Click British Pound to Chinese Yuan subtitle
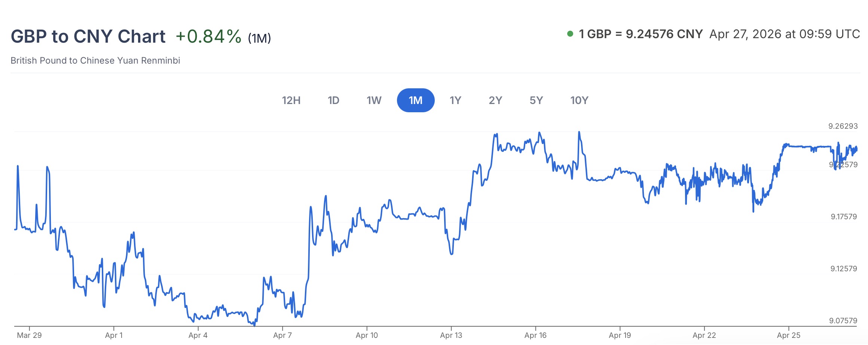 [95, 61]
